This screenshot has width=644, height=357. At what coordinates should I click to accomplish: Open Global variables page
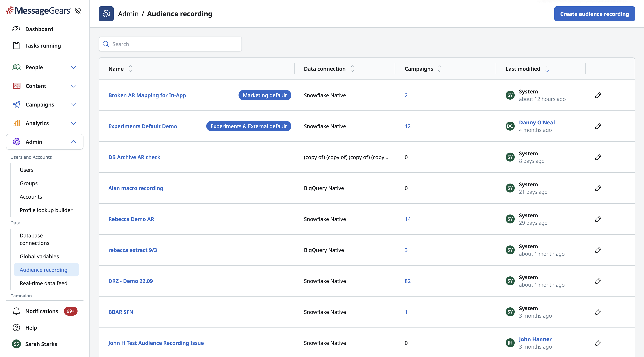click(39, 256)
